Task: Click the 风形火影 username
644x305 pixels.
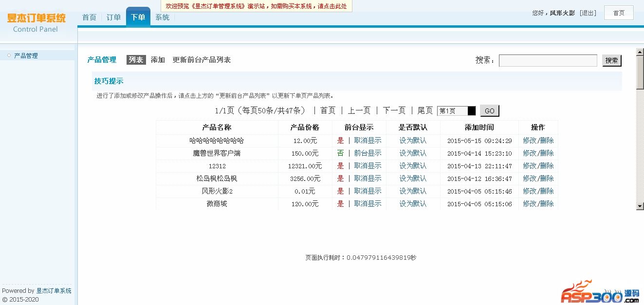Action: (563, 13)
